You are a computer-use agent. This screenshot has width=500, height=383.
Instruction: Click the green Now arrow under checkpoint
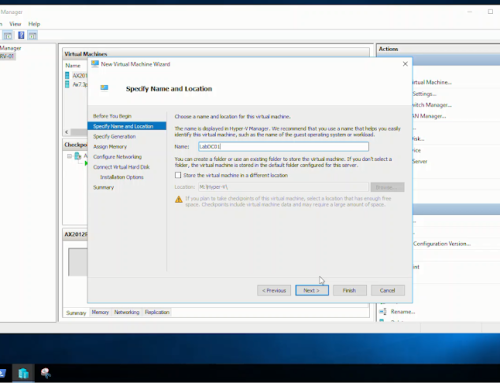click(x=86, y=163)
